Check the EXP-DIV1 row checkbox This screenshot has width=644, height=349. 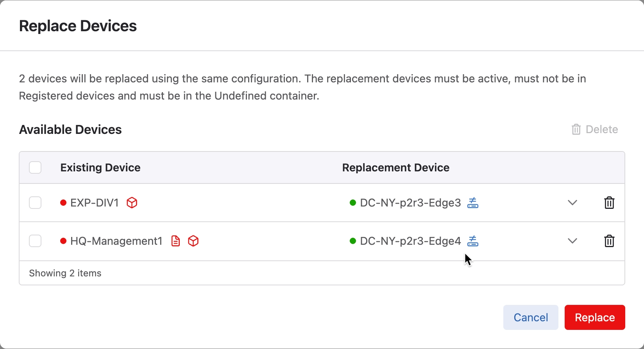click(35, 203)
